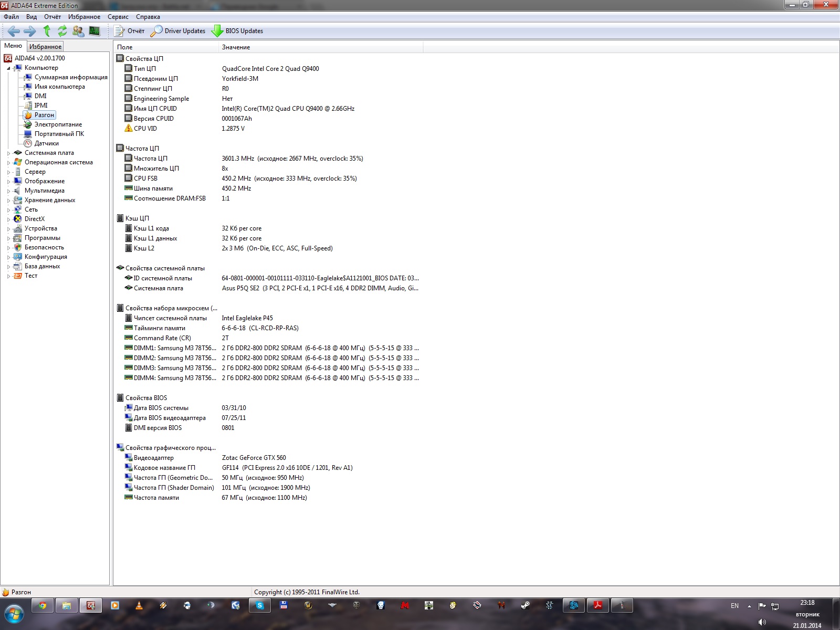Select the Тест tree item
840x630 pixels.
coord(31,276)
